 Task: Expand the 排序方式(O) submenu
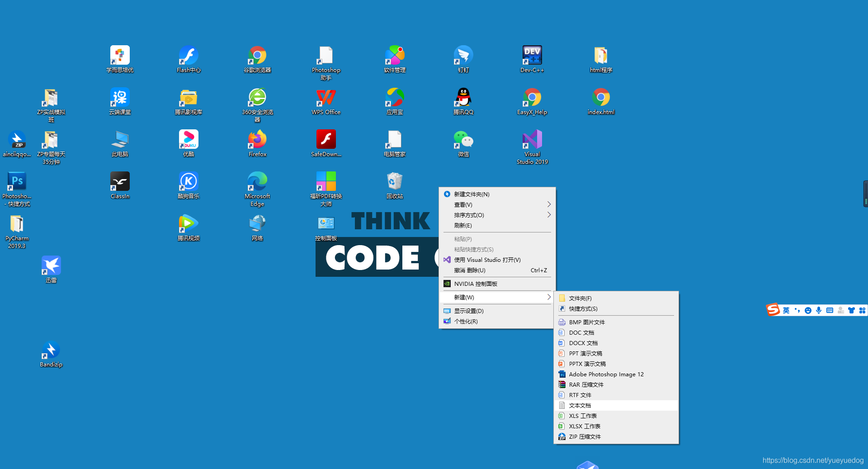point(497,215)
